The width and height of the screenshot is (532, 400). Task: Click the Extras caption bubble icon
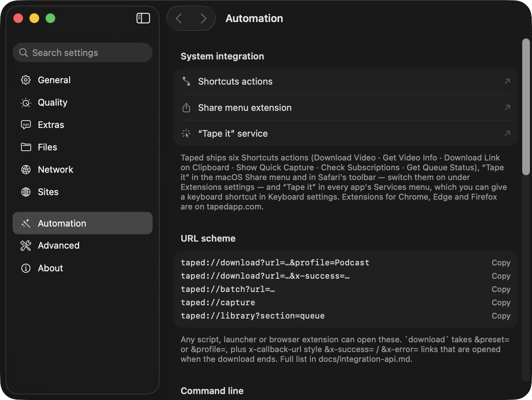26,125
